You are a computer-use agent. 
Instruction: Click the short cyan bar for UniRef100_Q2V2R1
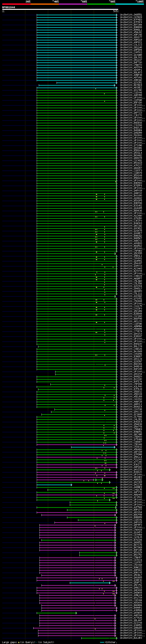(x=87, y=83)
